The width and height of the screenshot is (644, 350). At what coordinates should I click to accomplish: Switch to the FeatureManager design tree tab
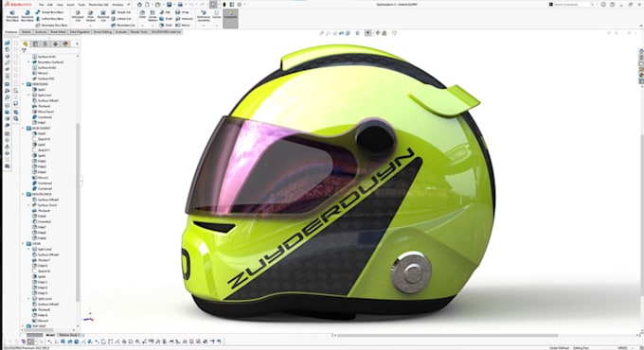point(26,44)
